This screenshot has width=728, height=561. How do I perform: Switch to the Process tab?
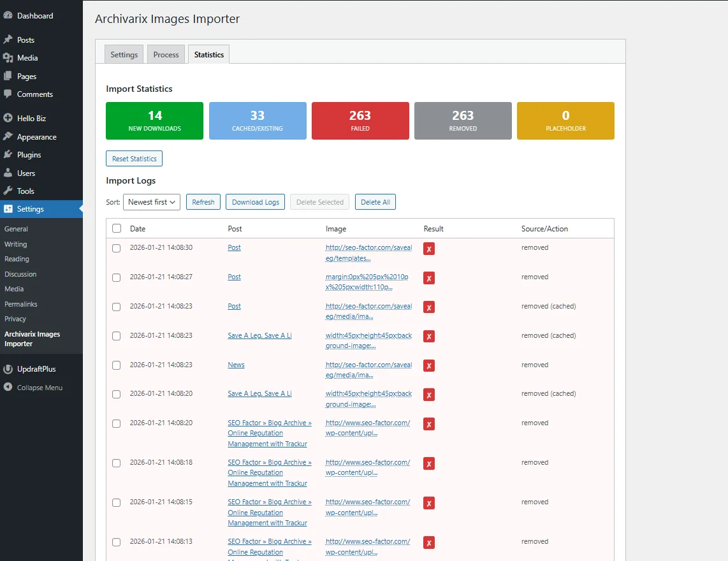pyautogui.click(x=166, y=55)
